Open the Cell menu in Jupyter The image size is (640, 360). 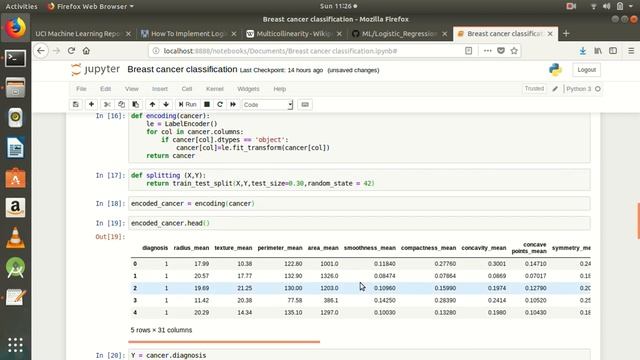pyautogui.click(x=187, y=89)
